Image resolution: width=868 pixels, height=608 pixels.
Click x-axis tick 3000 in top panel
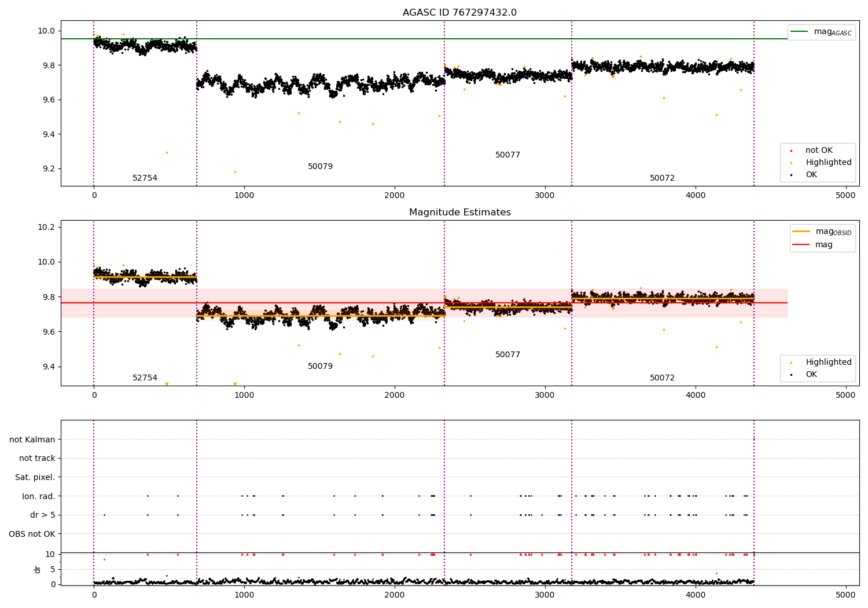pyautogui.click(x=545, y=196)
